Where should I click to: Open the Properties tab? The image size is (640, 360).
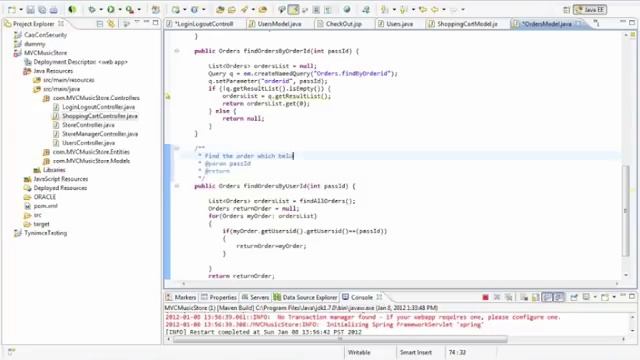pos(219,297)
